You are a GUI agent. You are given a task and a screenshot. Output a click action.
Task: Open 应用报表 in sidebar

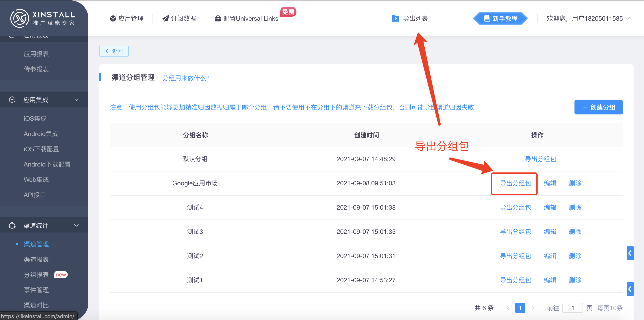(36, 54)
